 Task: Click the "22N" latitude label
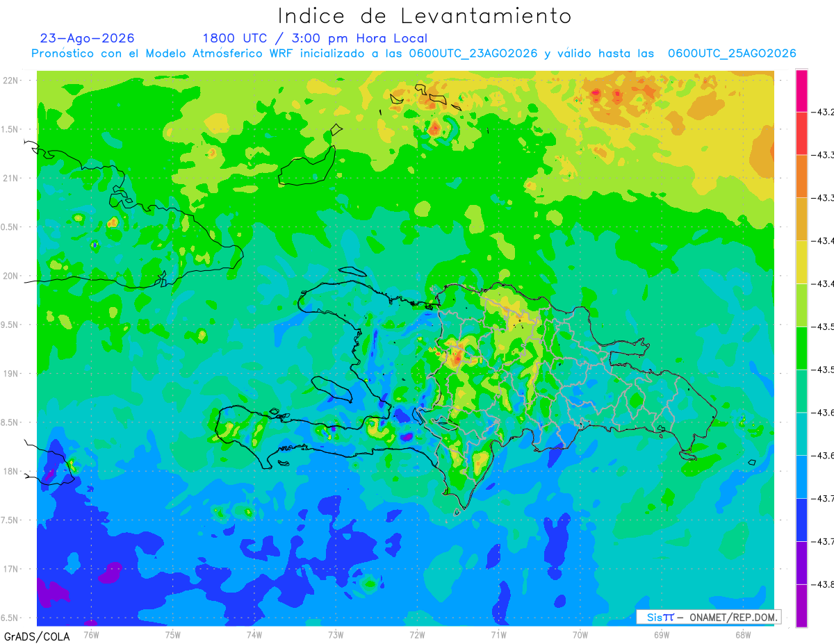click(12, 81)
